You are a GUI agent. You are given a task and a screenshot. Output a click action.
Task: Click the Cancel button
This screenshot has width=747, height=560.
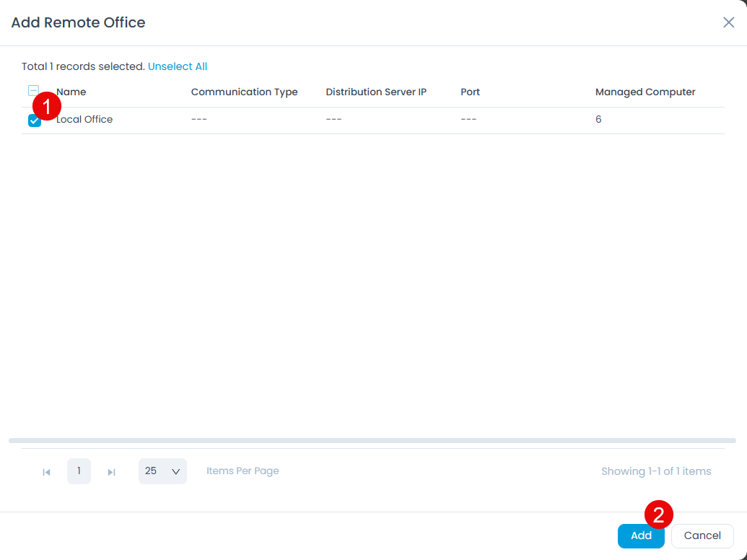(702, 535)
